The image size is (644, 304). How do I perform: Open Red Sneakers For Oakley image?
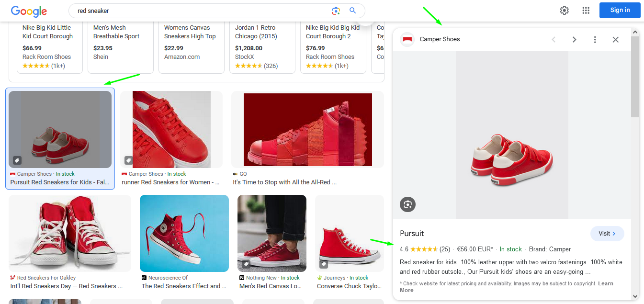(x=70, y=233)
